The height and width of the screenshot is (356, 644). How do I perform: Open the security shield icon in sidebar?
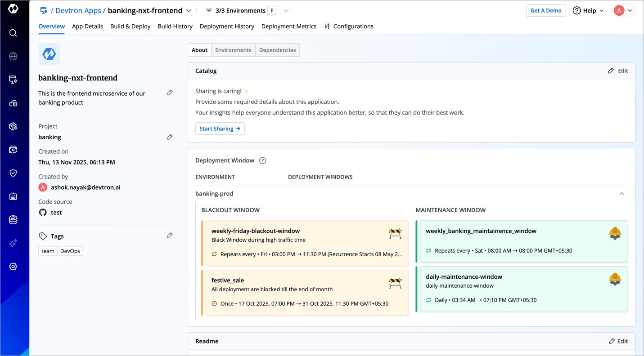point(13,173)
